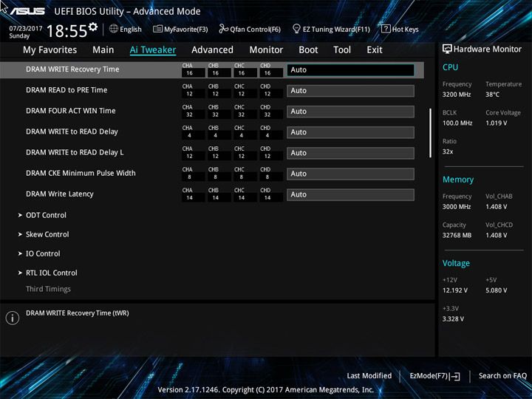Viewport: 532px width, 399px height.
Task: Open the Boot tab
Action: pos(308,50)
